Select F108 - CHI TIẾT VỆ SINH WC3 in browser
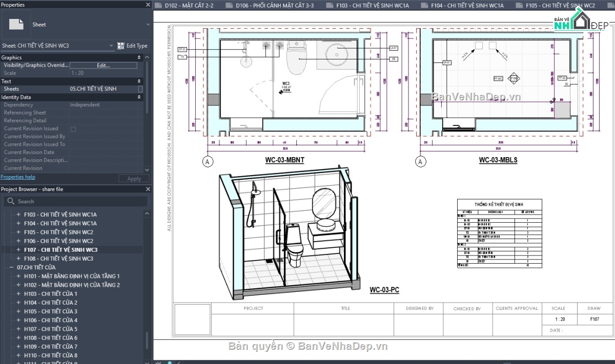Image resolution: width=615 pixels, height=364 pixels. [x=58, y=259]
